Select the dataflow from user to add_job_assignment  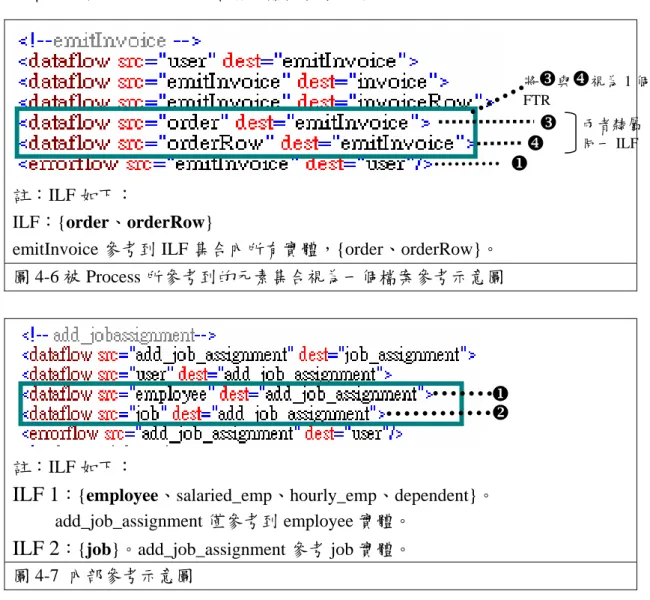[207, 374]
